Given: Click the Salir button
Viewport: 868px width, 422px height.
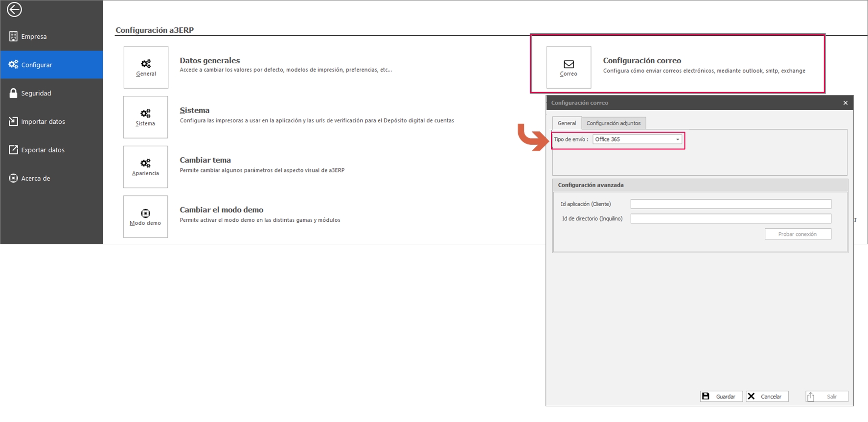Looking at the screenshot, I should (827, 397).
